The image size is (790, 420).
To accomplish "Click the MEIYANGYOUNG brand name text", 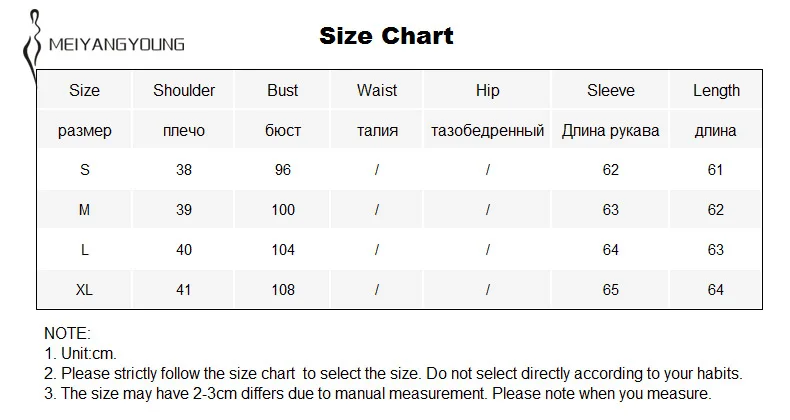I will (116, 44).
